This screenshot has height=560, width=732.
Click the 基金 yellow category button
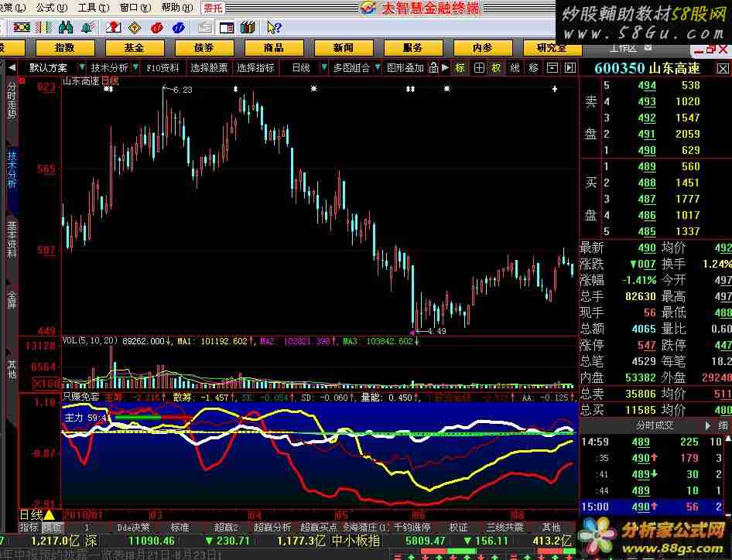click(134, 47)
